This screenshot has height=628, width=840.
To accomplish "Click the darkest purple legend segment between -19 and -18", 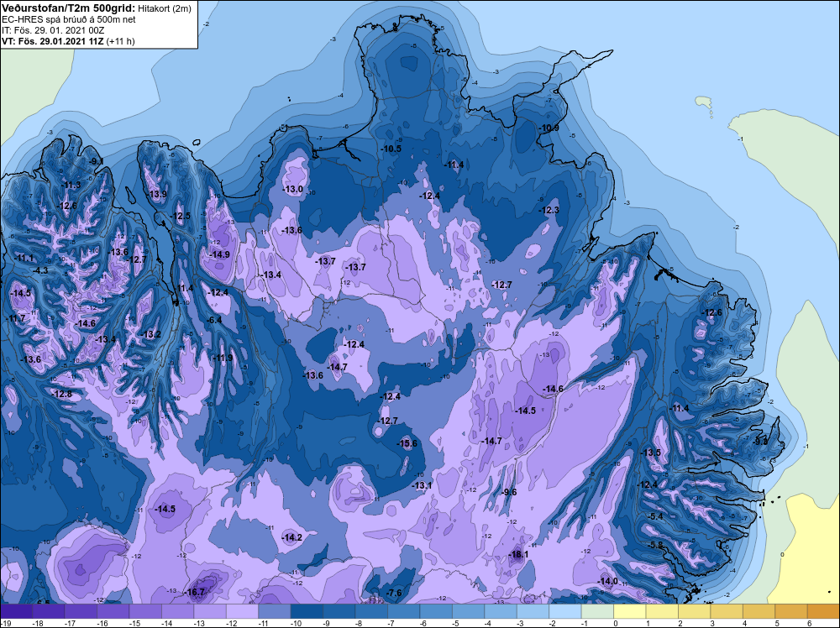I will pos(16,611).
